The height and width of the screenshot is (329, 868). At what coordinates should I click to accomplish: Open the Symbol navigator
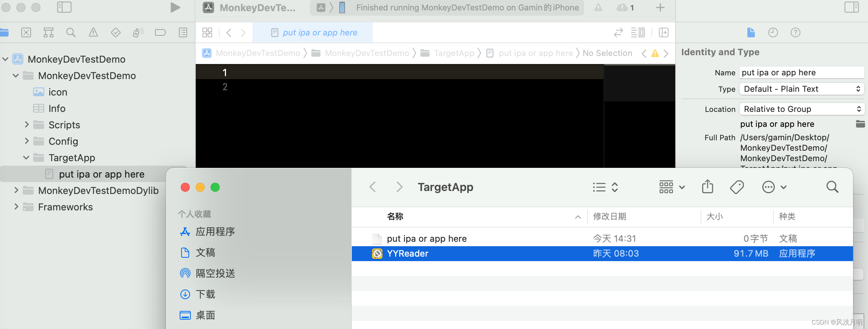pos(49,32)
